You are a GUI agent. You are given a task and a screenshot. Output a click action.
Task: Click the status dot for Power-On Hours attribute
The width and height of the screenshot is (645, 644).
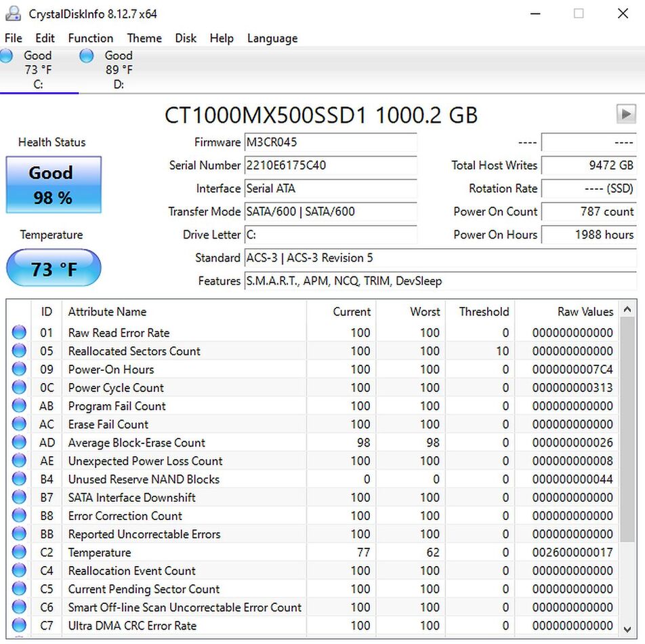pyautogui.click(x=19, y=369)
